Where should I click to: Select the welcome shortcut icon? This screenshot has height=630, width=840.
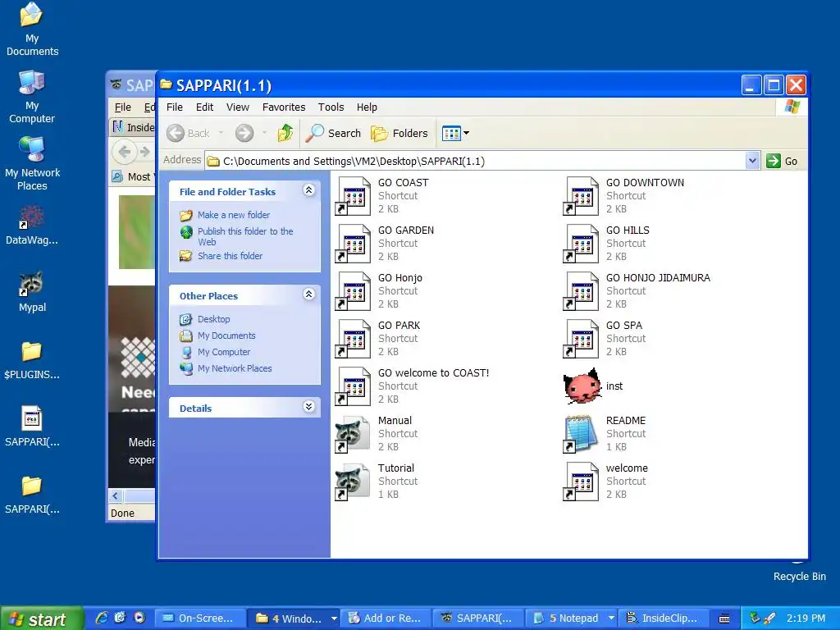pyautogui.click(x=581, y=482)
